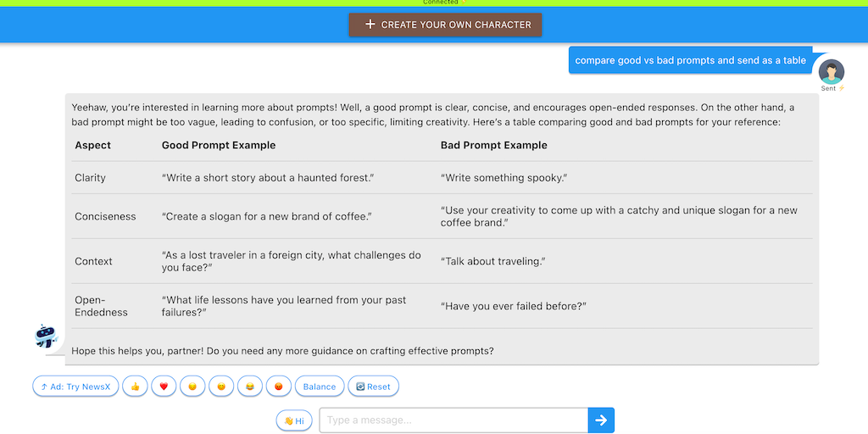This screenshot has height=434, width=868.
Task: Click the laughing face reaction button
Action: (x=250, y=387)
